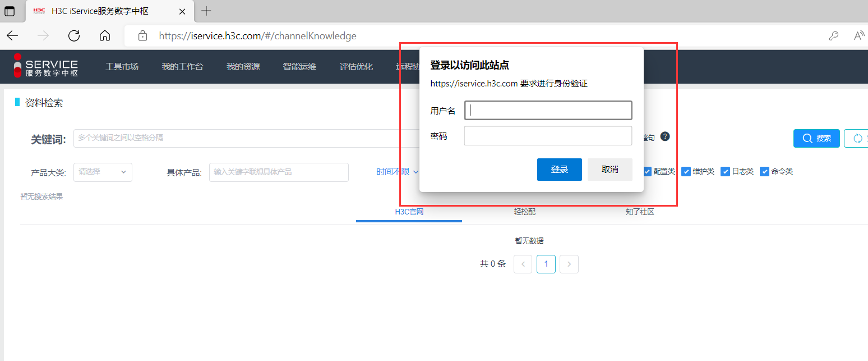Open 智能运维 menu

(299, 66)
